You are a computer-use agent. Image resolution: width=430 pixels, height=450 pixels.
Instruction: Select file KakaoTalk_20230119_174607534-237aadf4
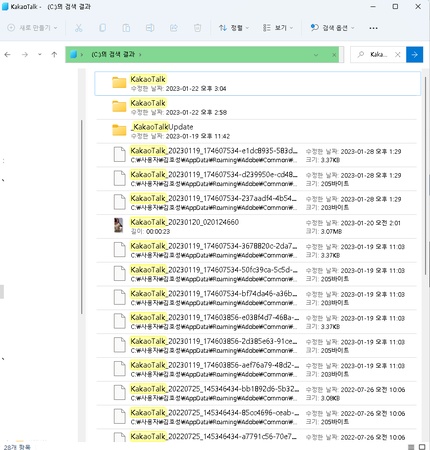(257, 203)
